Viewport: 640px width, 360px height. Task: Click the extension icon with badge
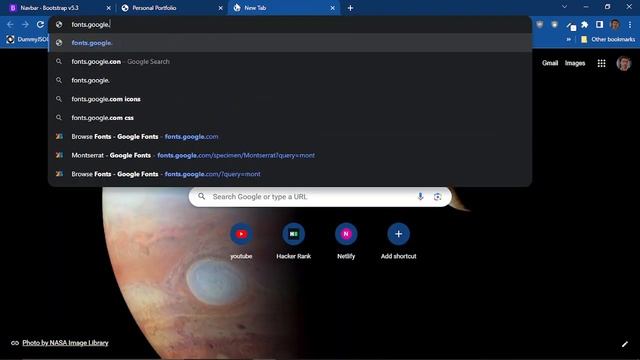[571, 26]
